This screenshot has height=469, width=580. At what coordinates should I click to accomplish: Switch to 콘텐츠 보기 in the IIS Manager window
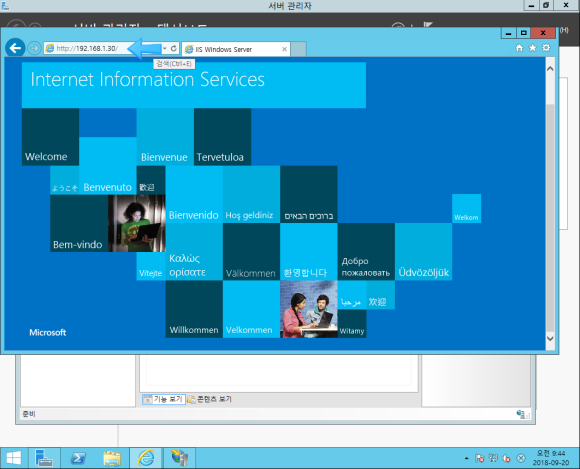click(x=210, y=399)
